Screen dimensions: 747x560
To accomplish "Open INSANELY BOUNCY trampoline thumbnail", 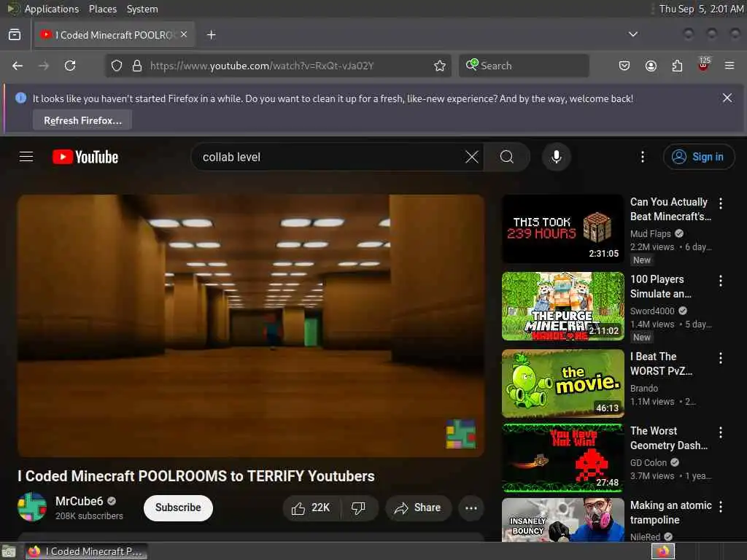I will [562, 520].
